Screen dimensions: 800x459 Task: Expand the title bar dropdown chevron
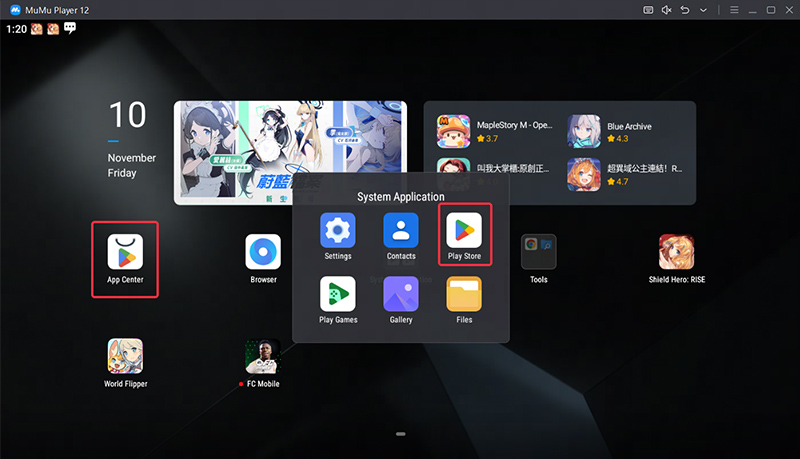click(x=703, y=10)
